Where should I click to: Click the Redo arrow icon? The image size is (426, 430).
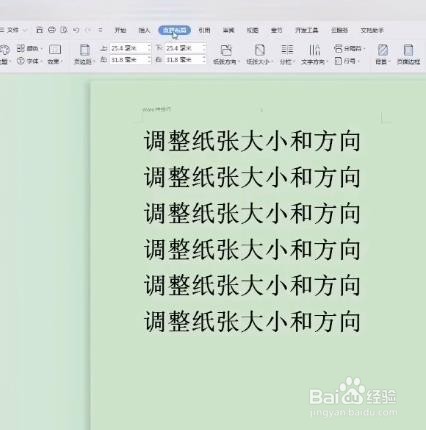(88, 30)
